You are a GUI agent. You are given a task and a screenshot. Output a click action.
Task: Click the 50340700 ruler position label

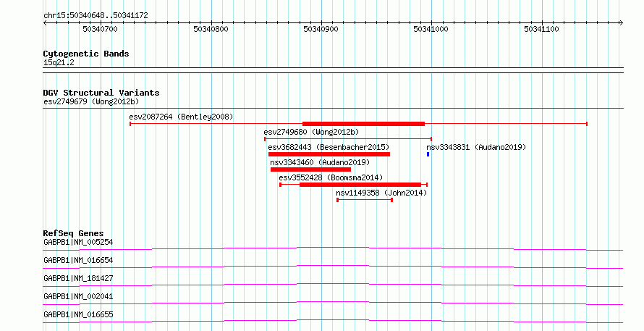(100, 29)
